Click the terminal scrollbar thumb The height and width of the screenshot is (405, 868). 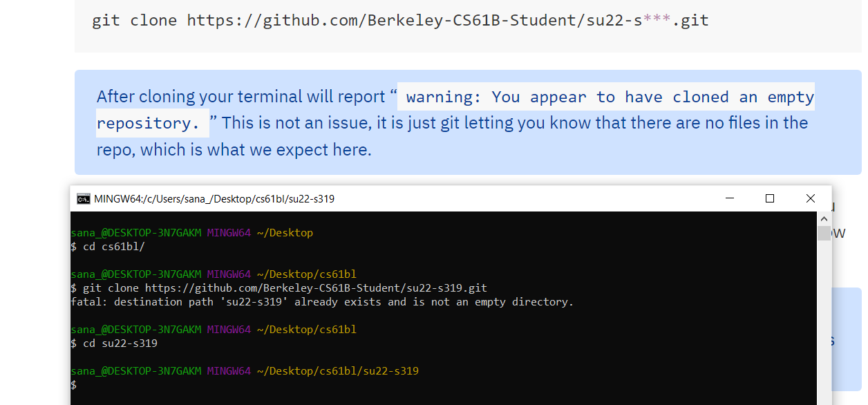click(x=823, y=233)
